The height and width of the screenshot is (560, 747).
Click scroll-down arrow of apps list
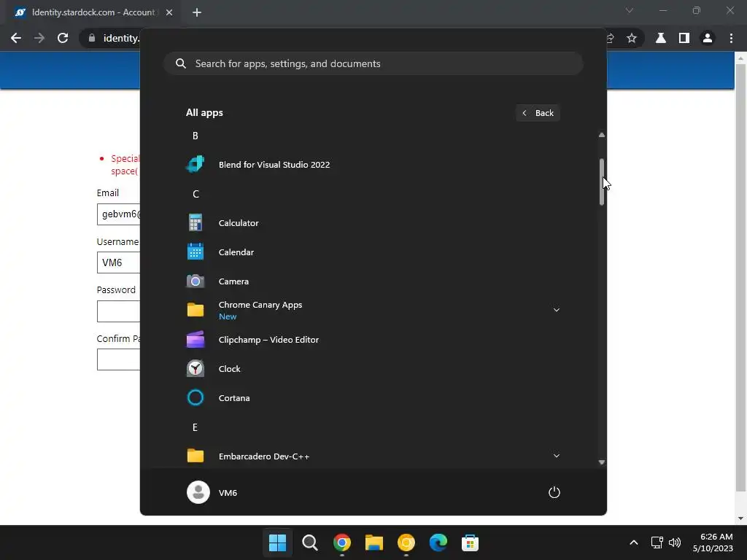602,462
